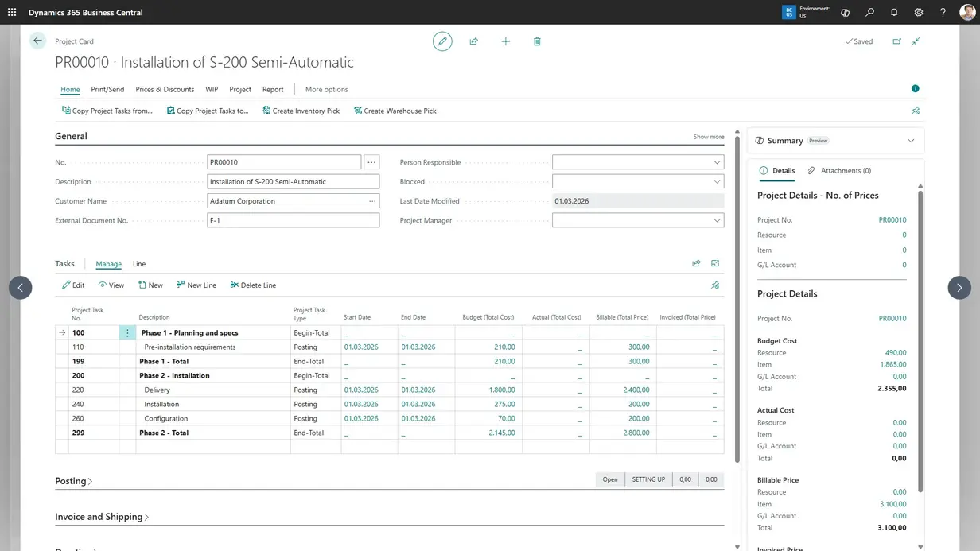This screenshot has height=551, width=980.
Task: Expand Invoice and Shipping section
Action: click(102, 517)
